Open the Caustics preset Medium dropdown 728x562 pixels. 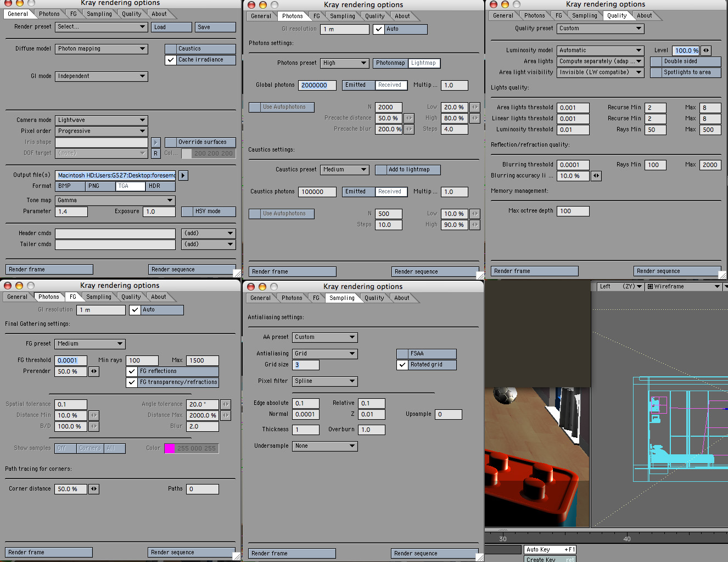345,170
